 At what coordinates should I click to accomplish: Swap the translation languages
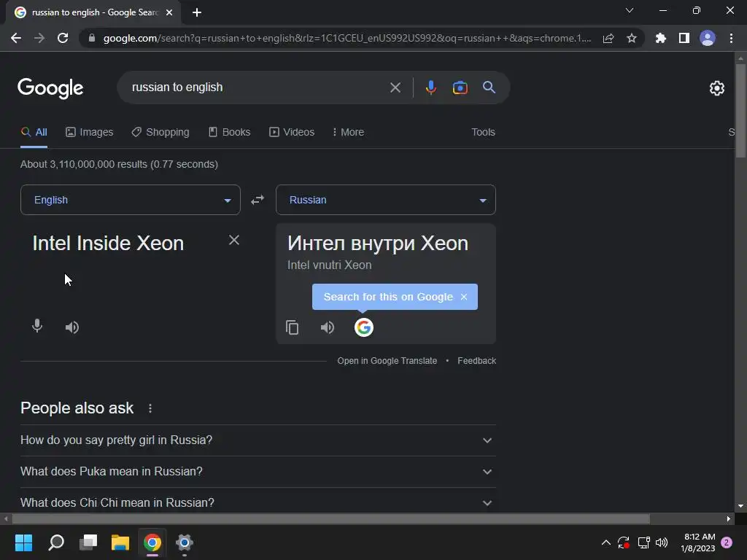(258, 200)
